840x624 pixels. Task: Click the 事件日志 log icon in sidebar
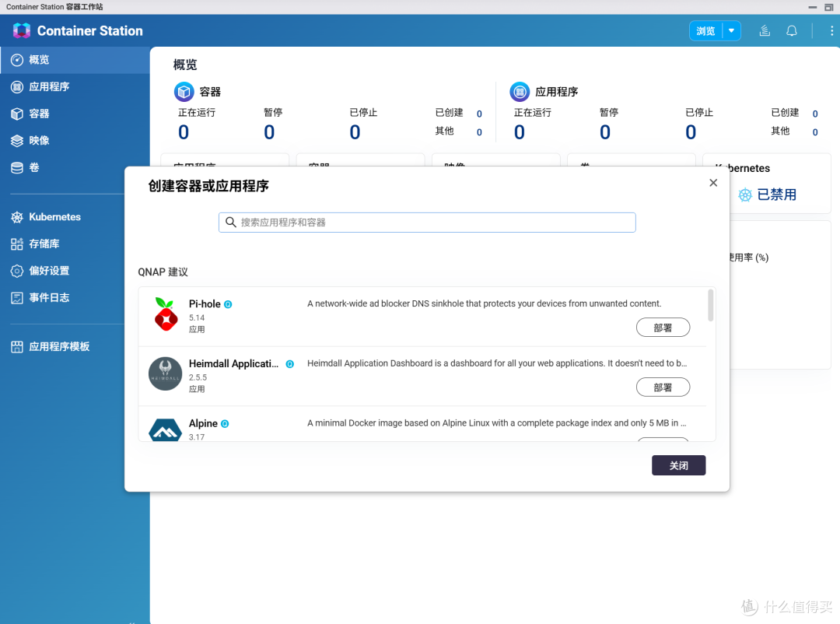(x=17, y=297)
